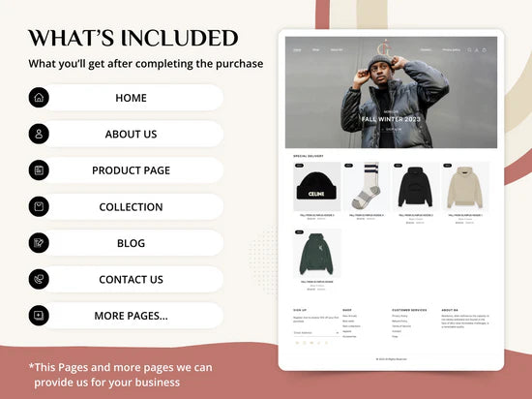This screenshot has height=399, width=532.
Task: Click the product page icon circle
Action: pyautogui.click(x=39, y=170)
